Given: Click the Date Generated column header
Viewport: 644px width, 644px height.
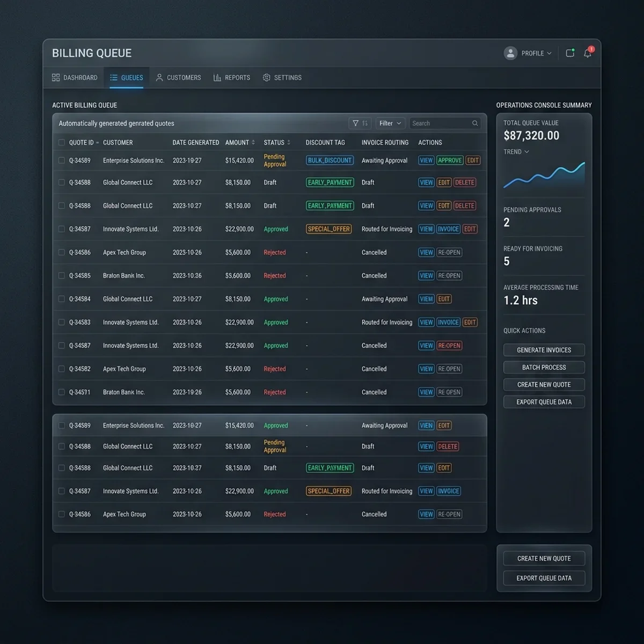Looking at the screenshot, I should pyautogui.click(x=196, y=143).
